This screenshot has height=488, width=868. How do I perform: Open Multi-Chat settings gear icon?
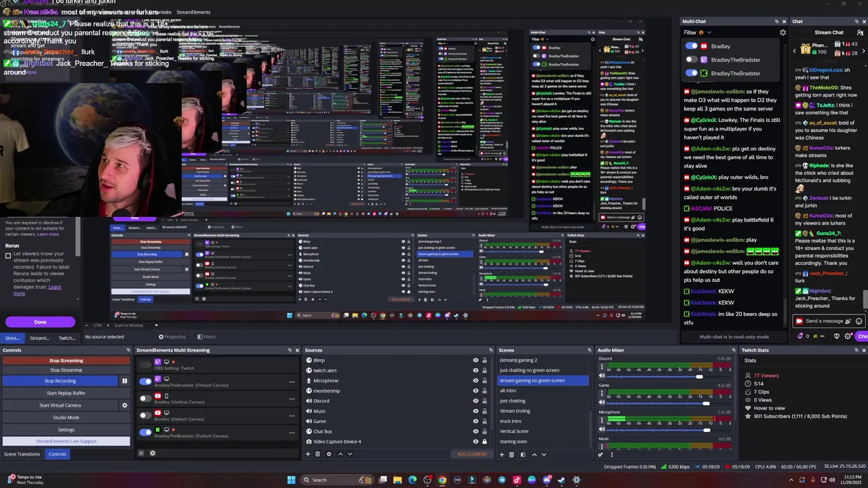(783, 33)
